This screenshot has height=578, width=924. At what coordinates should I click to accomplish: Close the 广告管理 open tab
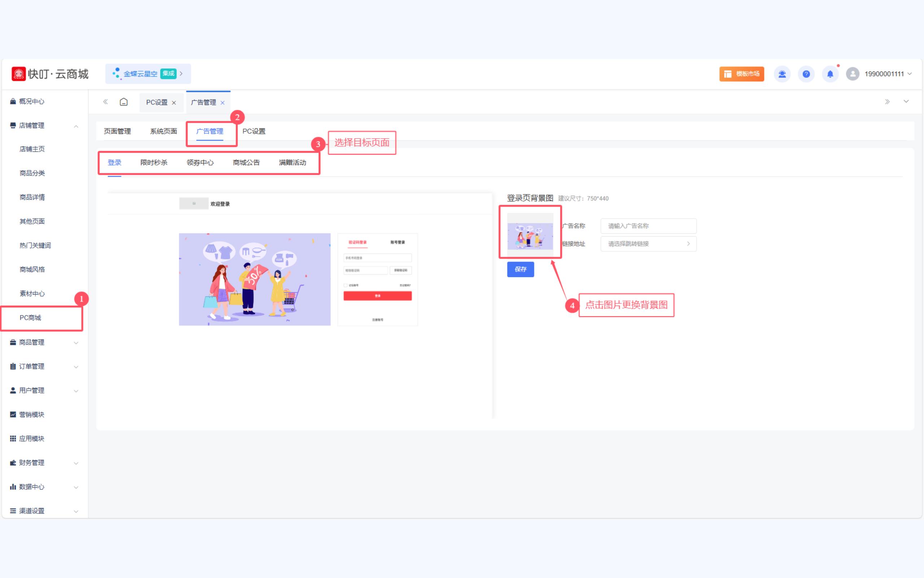pos(223,103)
